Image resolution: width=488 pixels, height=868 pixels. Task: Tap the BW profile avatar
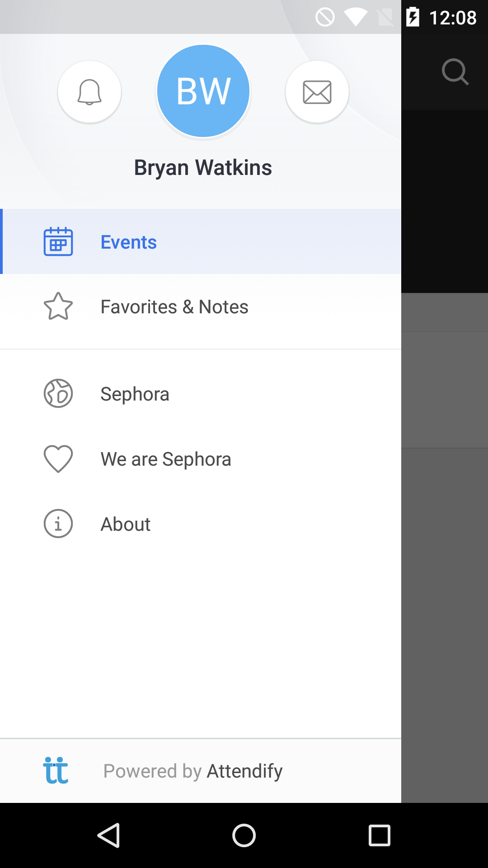(203, 91)
